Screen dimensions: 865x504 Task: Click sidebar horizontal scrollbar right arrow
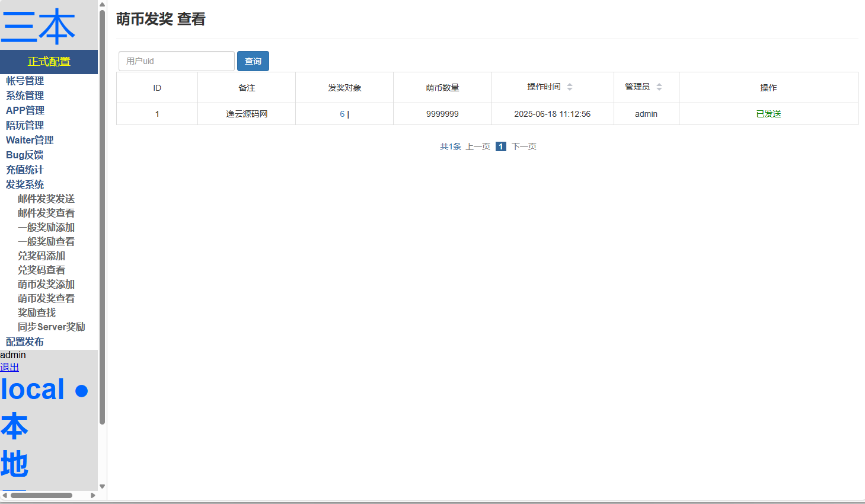(92, 495)
